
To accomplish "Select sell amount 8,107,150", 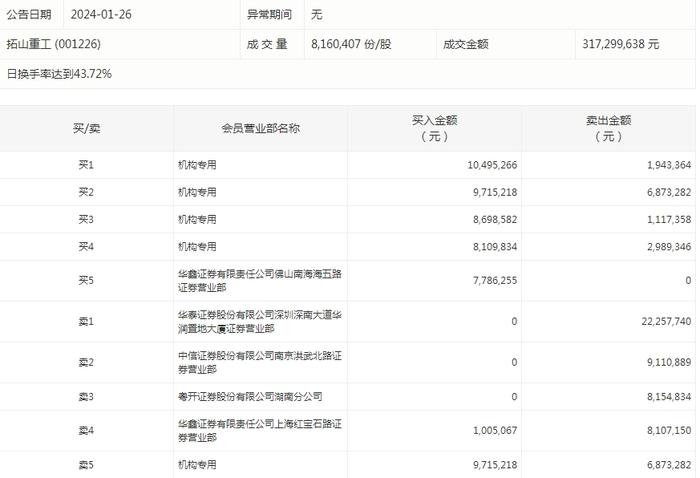I will pos(669,430).
